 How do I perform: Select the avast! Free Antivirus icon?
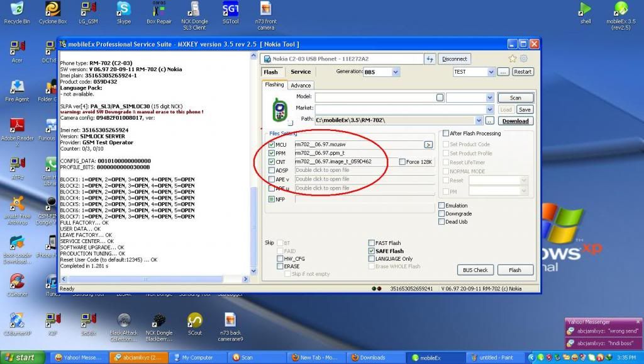tap(17, 210)
